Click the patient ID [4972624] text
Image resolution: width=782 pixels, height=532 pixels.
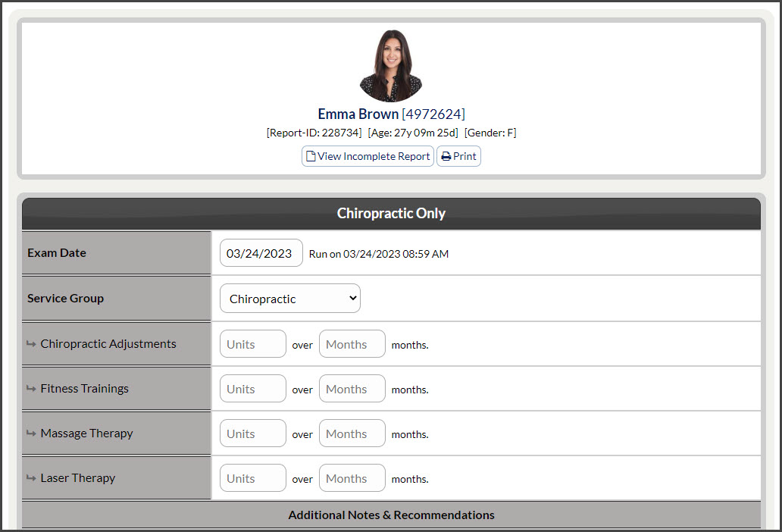click(433, 114)
